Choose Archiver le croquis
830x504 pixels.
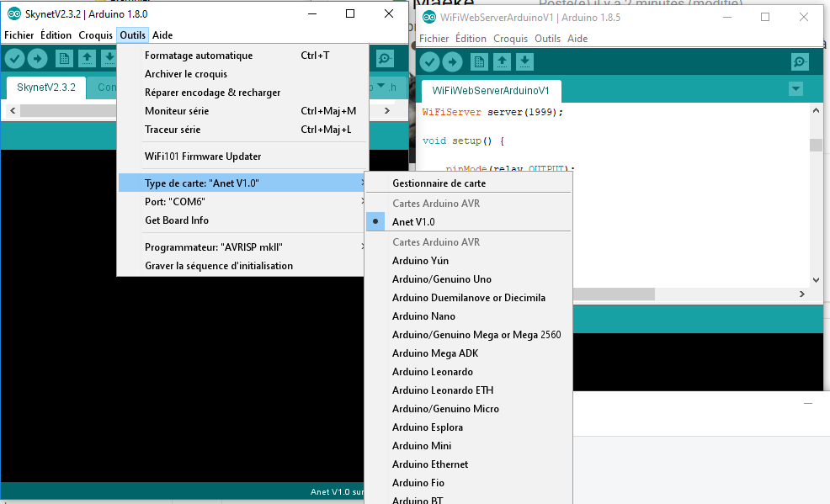pyautogui.click(x=242, y=73)
